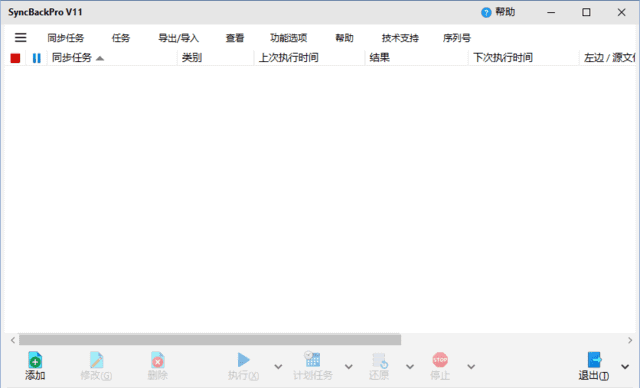
Task: Click the scrollbar right arrow
Action: (x=630, y=340)
